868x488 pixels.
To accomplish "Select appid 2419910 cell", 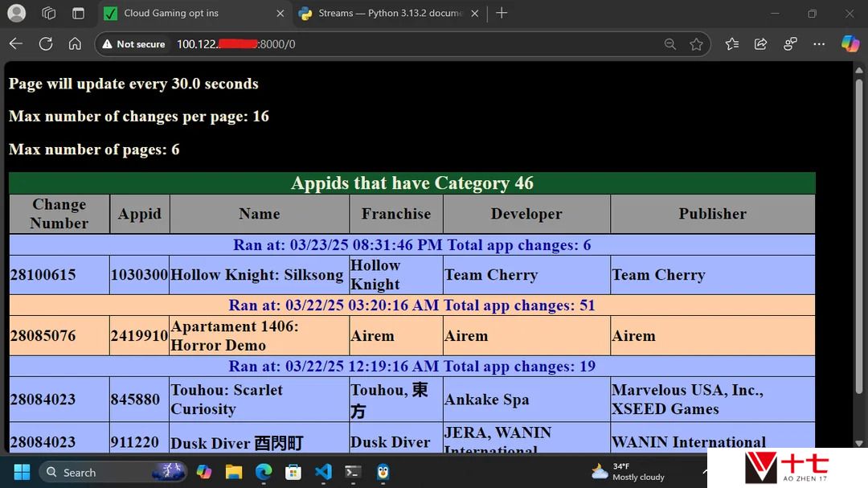I will (140, 336).
